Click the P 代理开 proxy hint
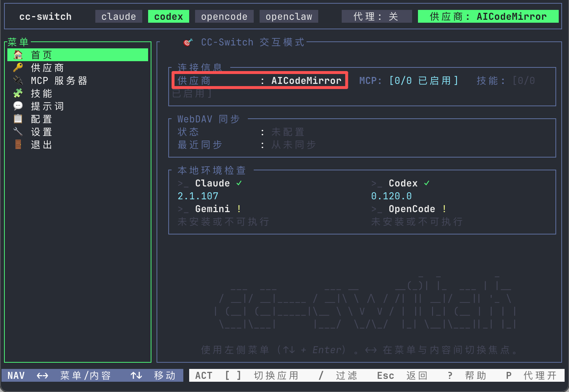Image resolution: width=569 pixels, height=392 pixels. pyautogui.click(x=531, y=376)
